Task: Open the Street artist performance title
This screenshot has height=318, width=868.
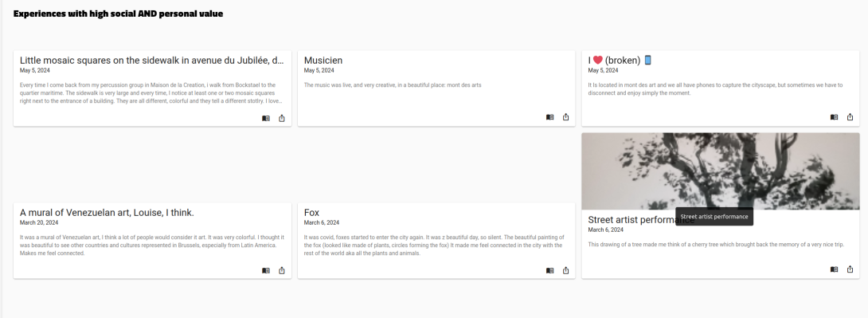Action: [641, 220]
